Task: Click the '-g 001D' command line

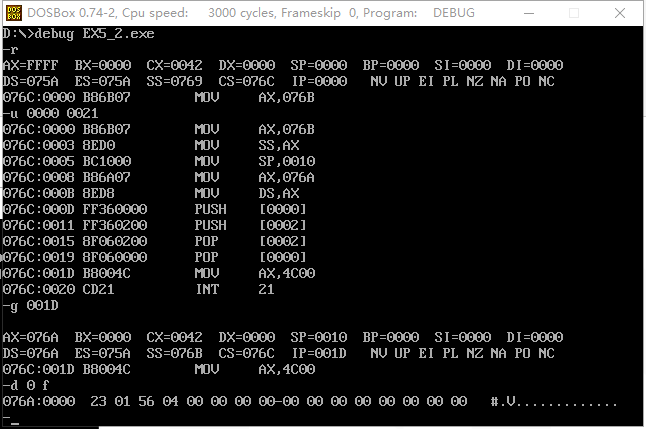Action: 31,305
